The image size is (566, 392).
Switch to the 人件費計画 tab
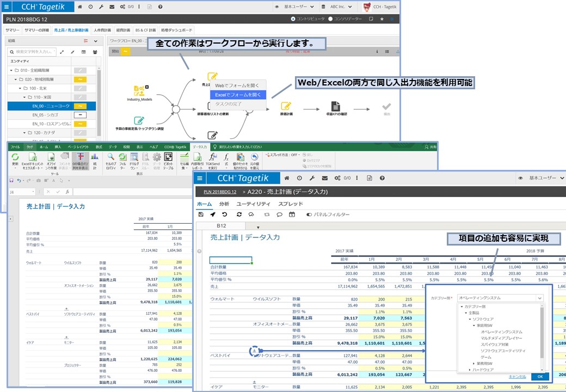point(102,30)
